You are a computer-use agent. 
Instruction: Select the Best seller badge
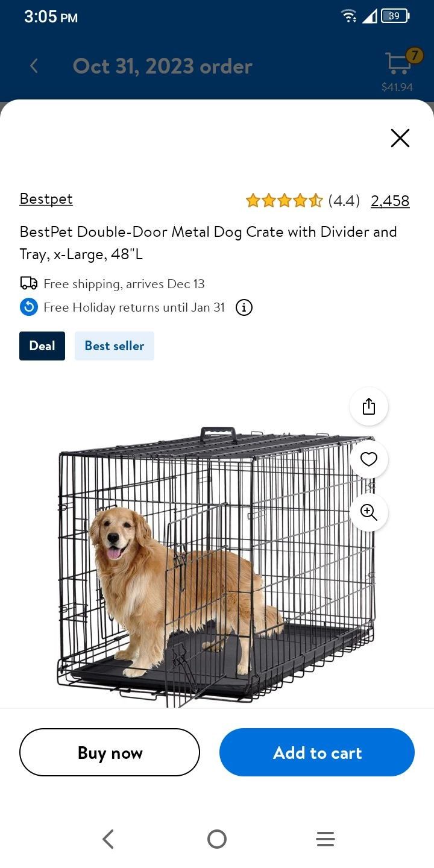115,346
